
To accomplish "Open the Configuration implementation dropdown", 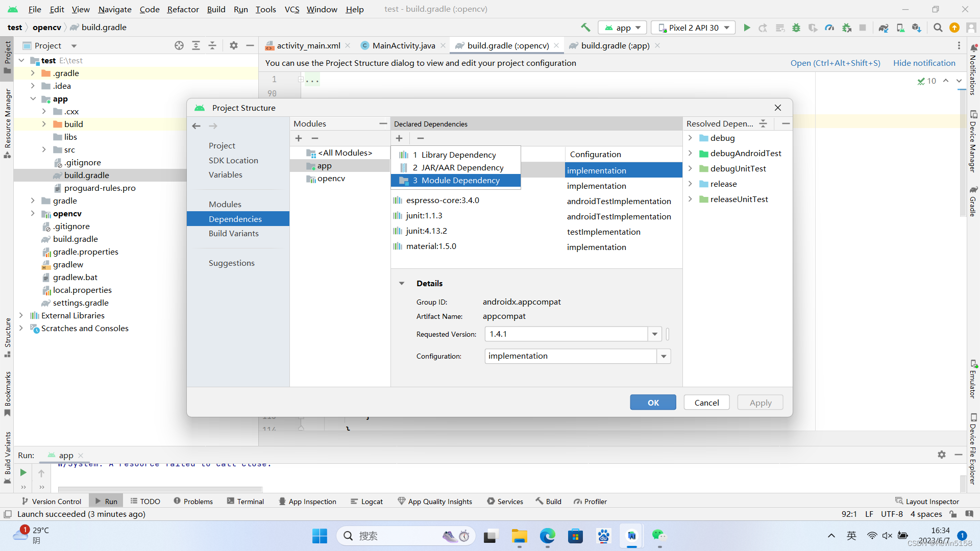I will point(664,356).
